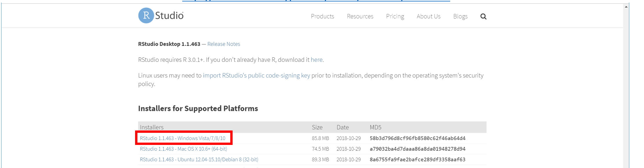Open the public code-signing key import link

pos(256,75)
